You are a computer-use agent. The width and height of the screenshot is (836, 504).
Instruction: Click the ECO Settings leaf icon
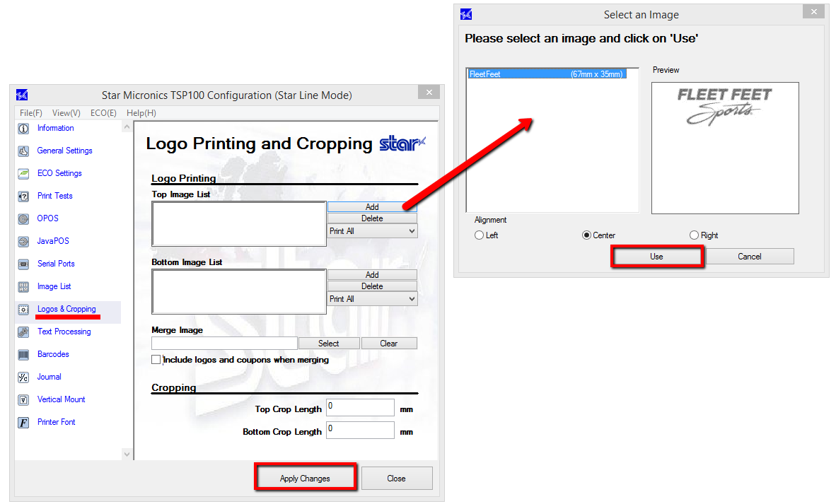point(23,174)
